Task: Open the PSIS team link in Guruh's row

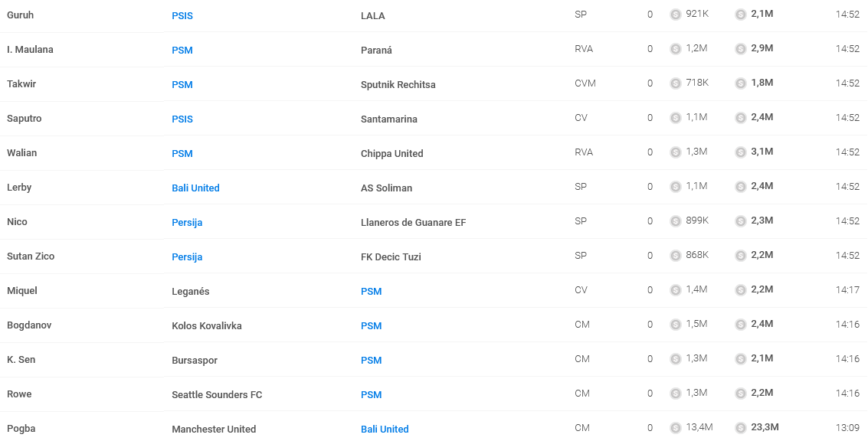Action: click(182, 16)
